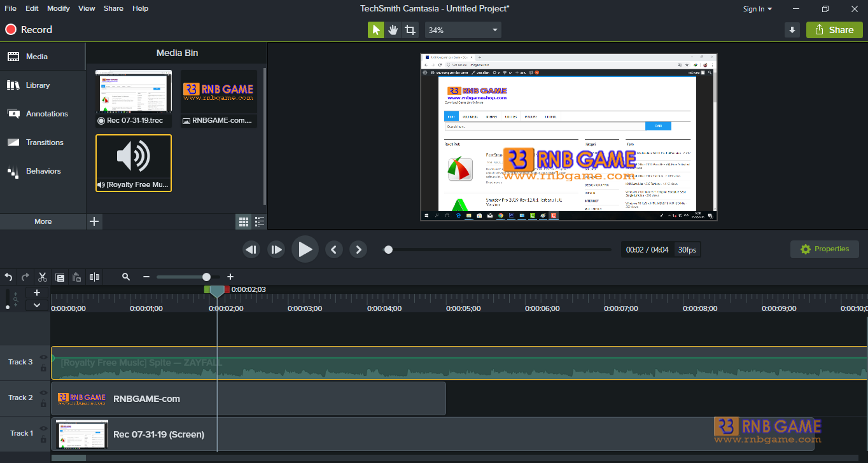Split the clip at the playhead

94,277
